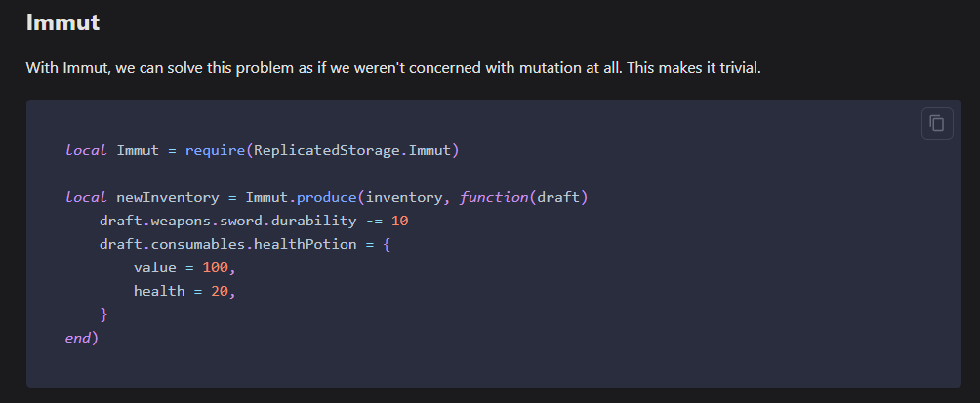This screenshot has height=403, width=980.
Task: Click the number 20 after "health"
Action: [223, 291]
